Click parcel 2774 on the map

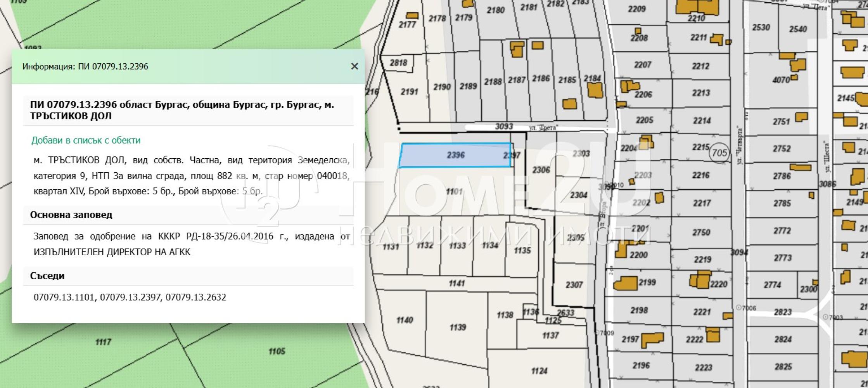[x=772, y=285]
